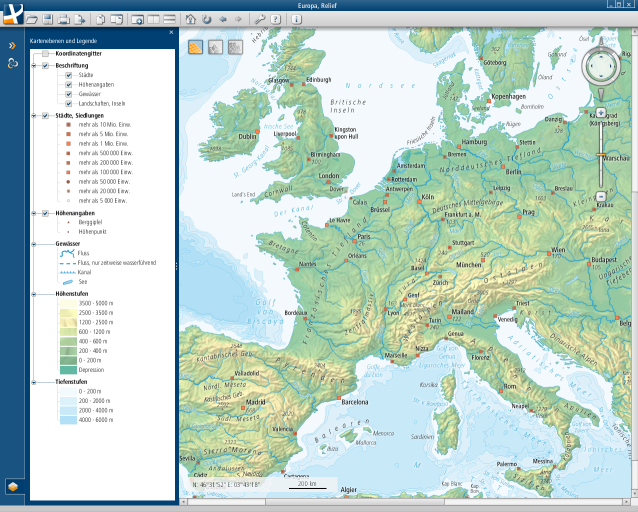Collapse the Beschriftung tree group
This screenshot has width=638, height=512.
coord(35,65)
